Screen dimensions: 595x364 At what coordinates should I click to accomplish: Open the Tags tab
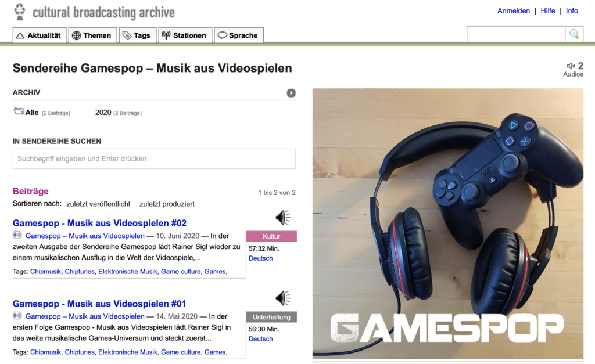tap(137, 35)
